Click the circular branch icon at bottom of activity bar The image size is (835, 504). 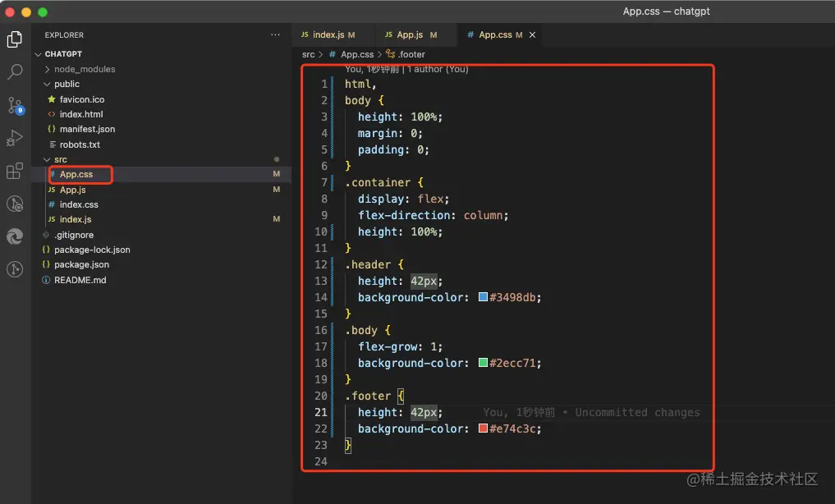tap(15, 269)
